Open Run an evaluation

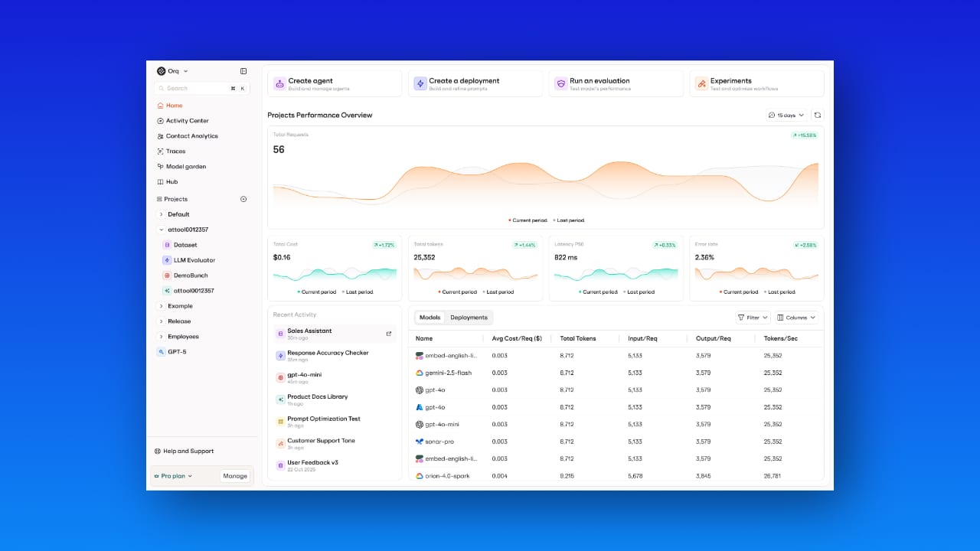click(616, 83)
